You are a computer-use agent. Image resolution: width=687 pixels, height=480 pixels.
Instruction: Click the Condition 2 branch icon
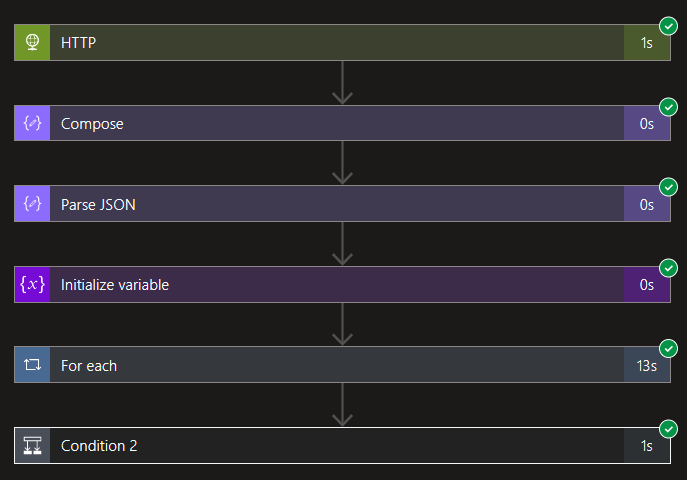pyautogui.click(x=32, y=445)
